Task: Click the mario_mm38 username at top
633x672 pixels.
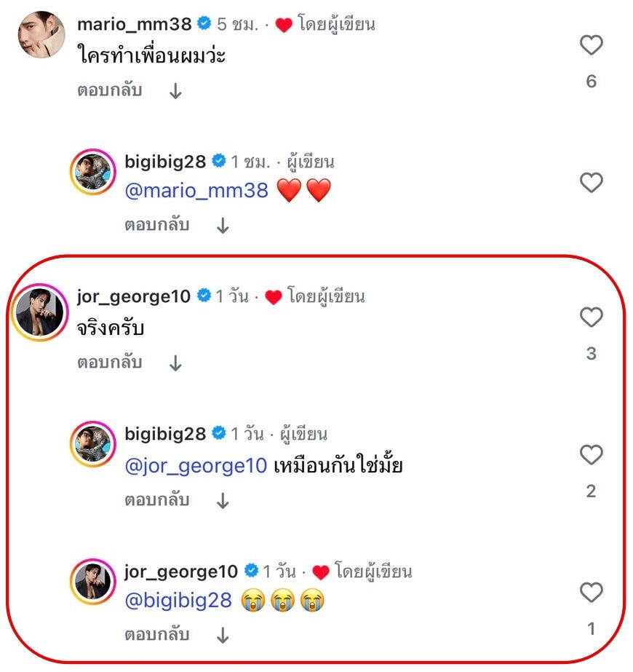Action: point(134,24)
